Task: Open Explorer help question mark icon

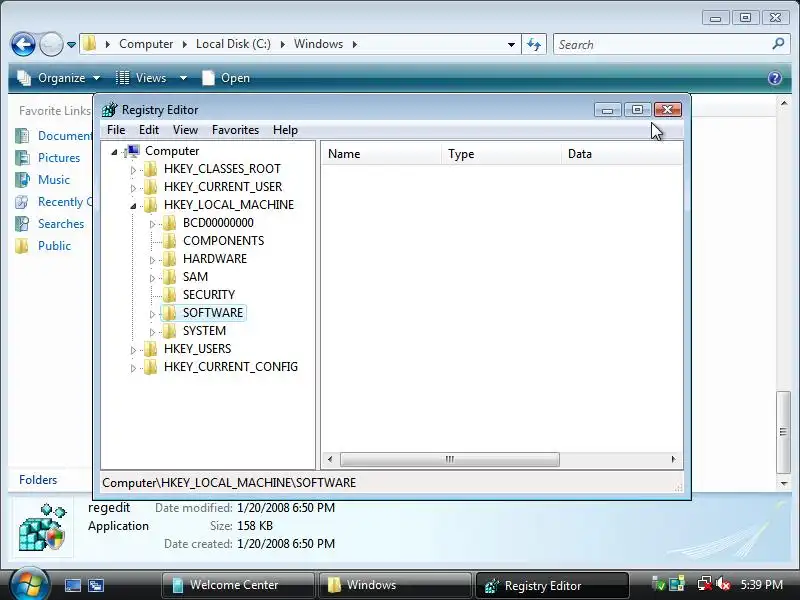Action: [774, 78]
